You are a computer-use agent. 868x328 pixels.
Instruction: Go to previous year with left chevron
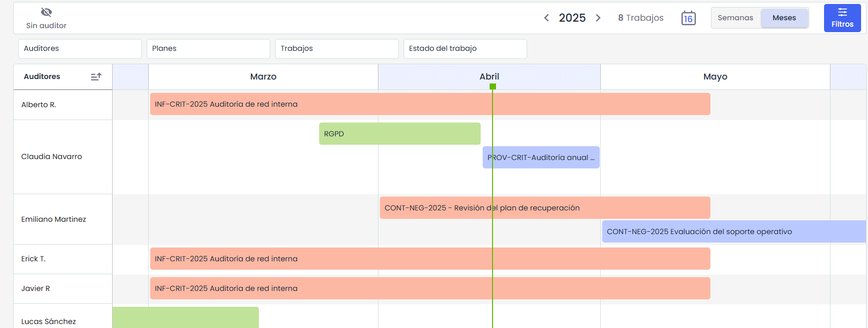[546, 18]
